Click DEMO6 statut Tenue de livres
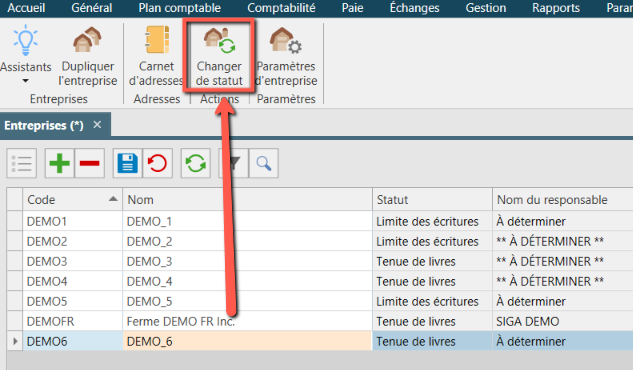The width and height of the screenshot is (633, 370). pyautogui.click(x=432, y=341)
